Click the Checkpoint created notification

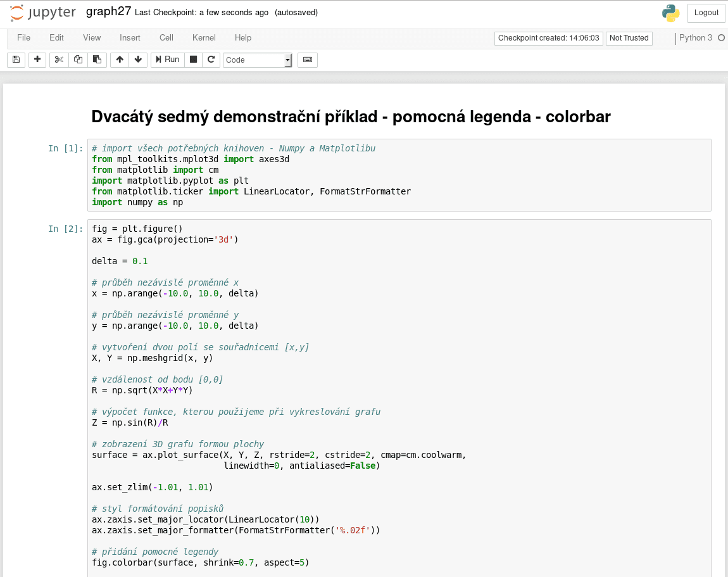(549, 38)
